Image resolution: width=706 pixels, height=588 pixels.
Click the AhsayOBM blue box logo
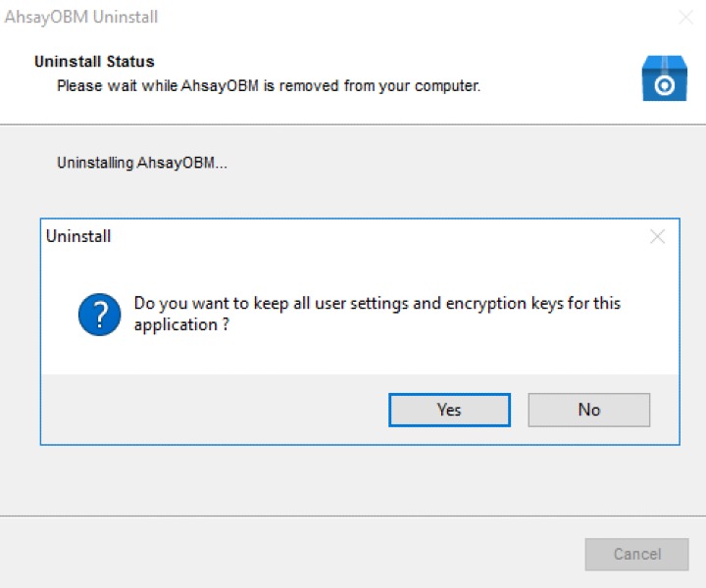click(664, 78)
